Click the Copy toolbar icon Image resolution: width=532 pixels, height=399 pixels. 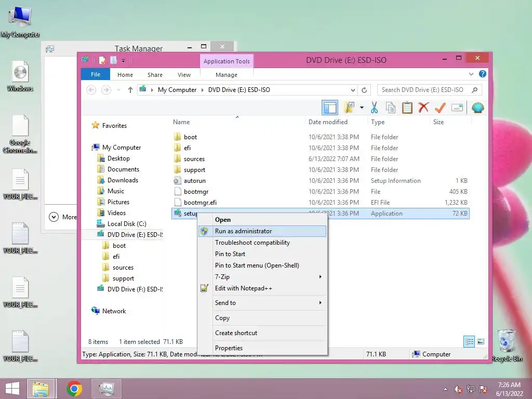click(x=391, y=108)
